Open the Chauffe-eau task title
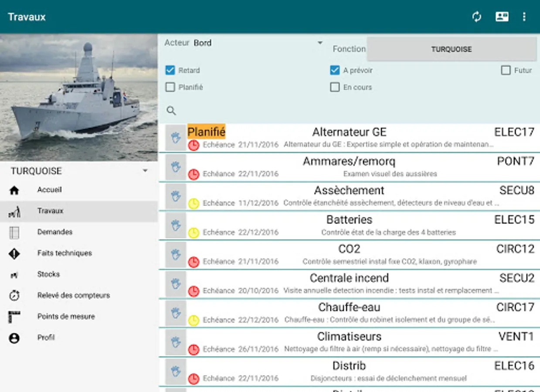Image resolution: width=540 pixels, height=392 pixels. [349, 307]
